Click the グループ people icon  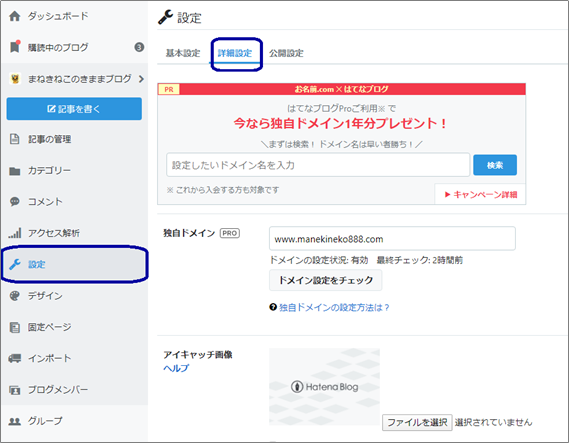point(15,421)
